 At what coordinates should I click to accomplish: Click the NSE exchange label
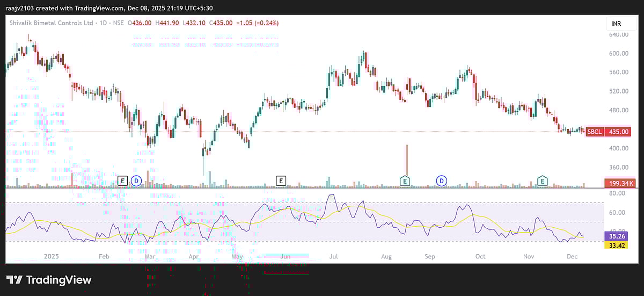[x=117, y=23]
